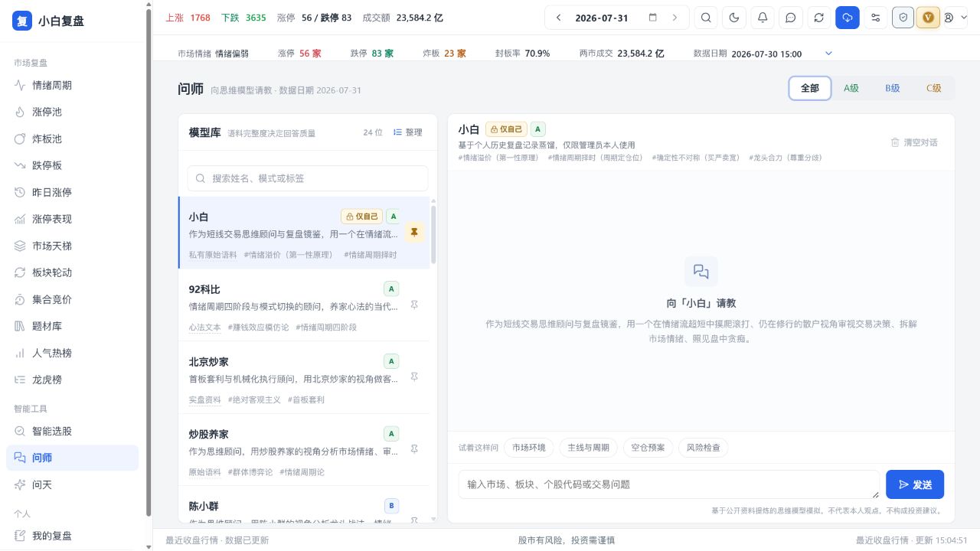Image resolution: width=980 pixels, height=551 pixels.
Task: Select the 92科比 model card
Action: coord(304,305)
